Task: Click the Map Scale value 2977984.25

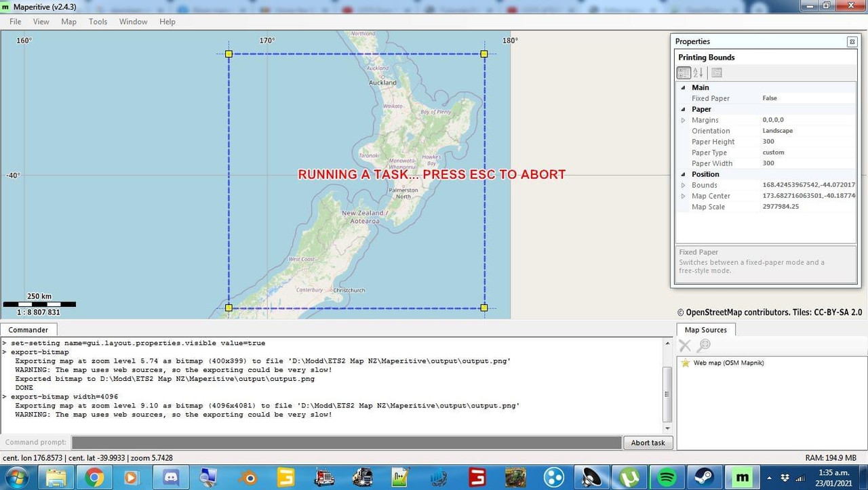Action: pyautogui.click(x=781, y=207)
